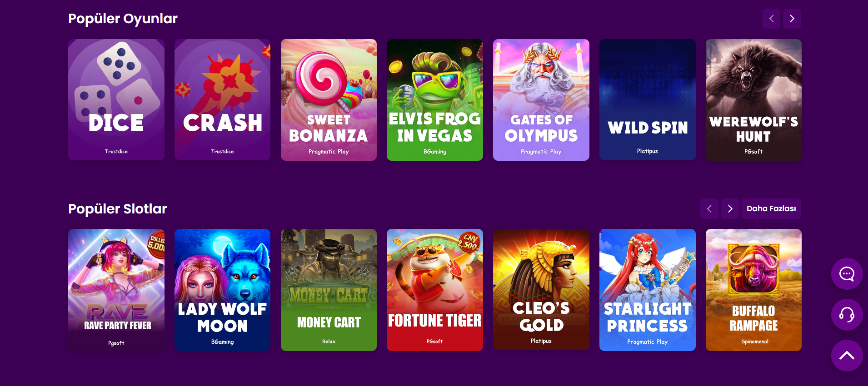Select Rave Party Fever slot
This screenshot has width=868, height=386.
(116, 290)
